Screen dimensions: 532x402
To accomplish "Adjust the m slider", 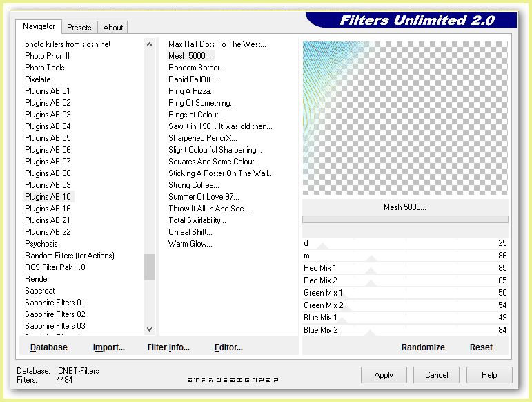I will click(405, 256).
